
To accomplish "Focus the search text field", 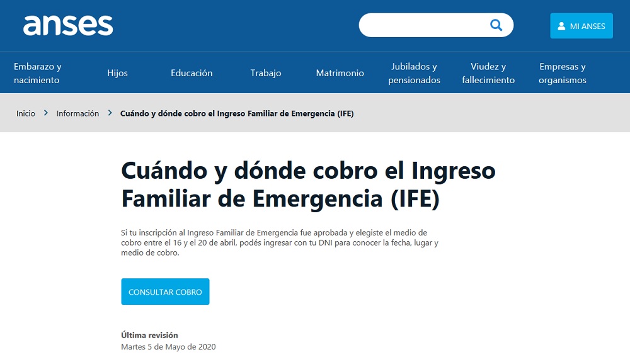I will pyautogui.click(x=423, y=25).
